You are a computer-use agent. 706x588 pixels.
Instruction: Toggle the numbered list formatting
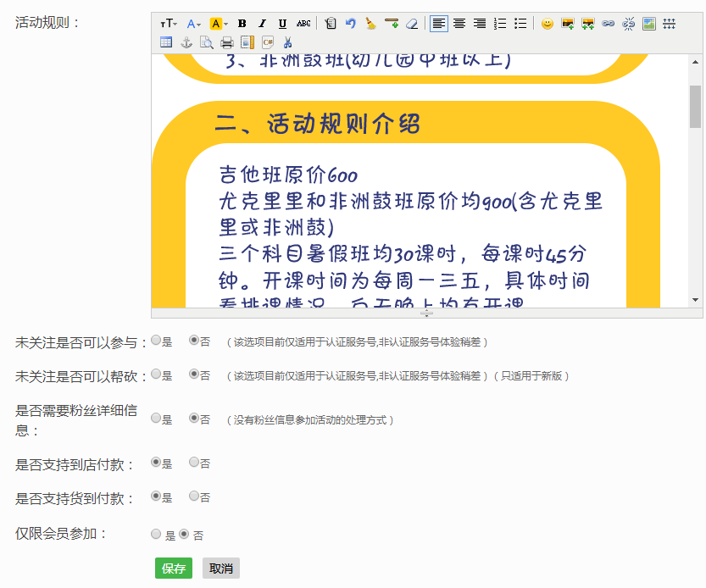(500, 24)
